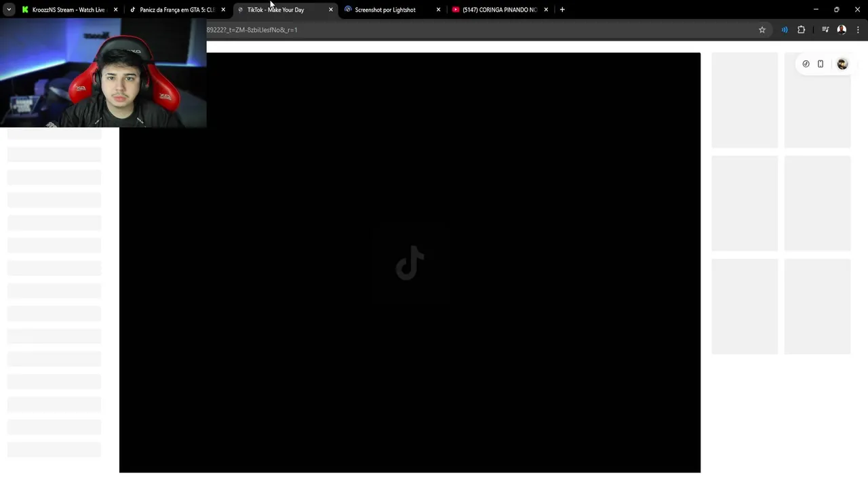Screen dimensions: 868x488
Task: Click the phone app icon on TikTok page
Action: click(821, 64)
